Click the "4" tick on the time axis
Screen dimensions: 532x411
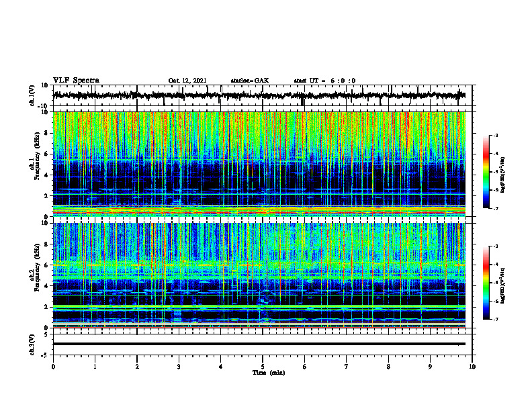(x=221, y=367)
